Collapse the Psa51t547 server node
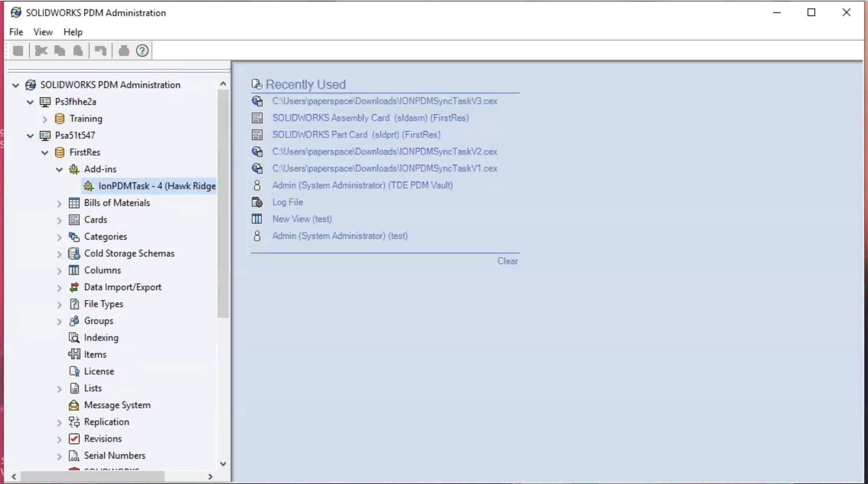This screenshot has width=868, height=484. (30, 136)
